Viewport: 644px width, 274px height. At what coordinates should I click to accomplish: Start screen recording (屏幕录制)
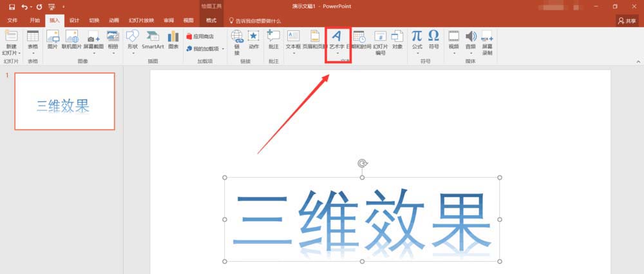click(x=487, y=43)
